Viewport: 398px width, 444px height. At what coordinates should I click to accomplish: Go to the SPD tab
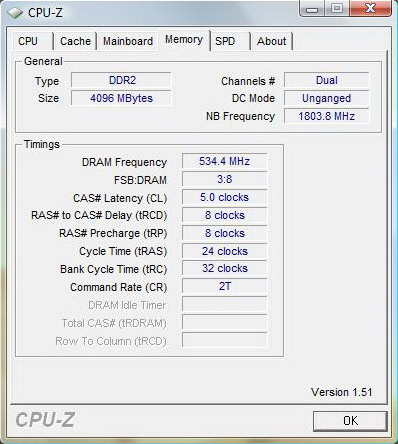tap(230, 41)
